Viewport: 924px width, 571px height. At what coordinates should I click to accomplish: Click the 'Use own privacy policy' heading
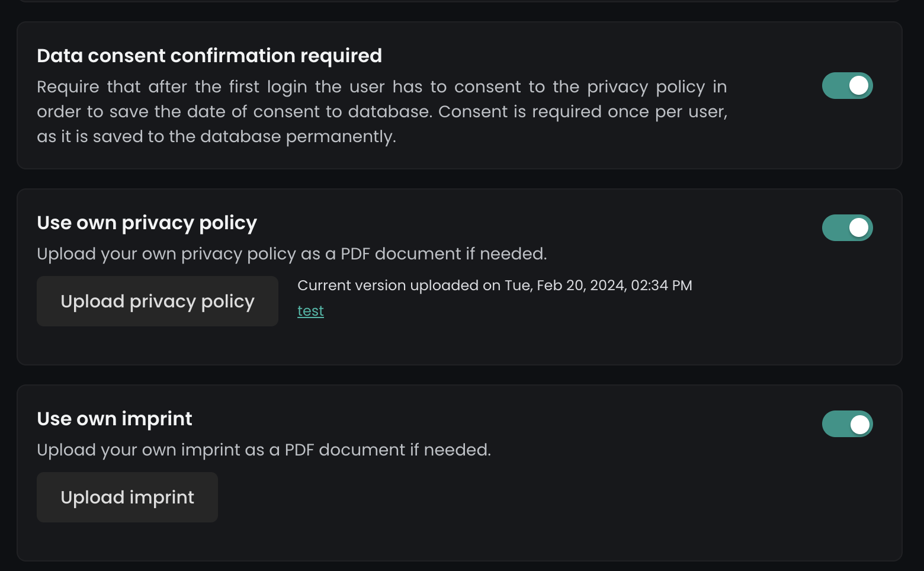[147, 223]
